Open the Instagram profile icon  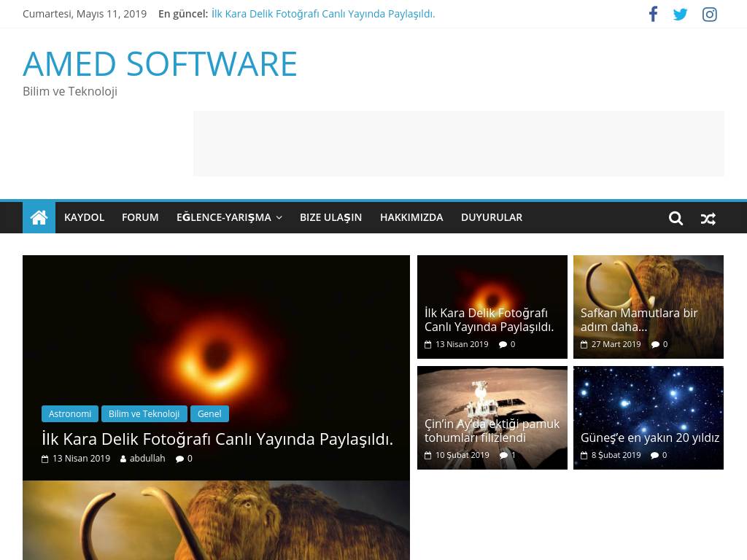pos(709,15)
